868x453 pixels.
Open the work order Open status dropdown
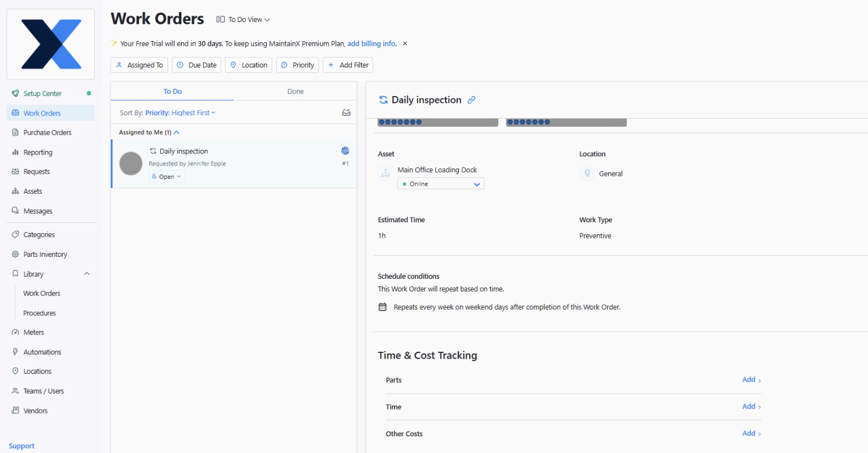coord(166,176)
